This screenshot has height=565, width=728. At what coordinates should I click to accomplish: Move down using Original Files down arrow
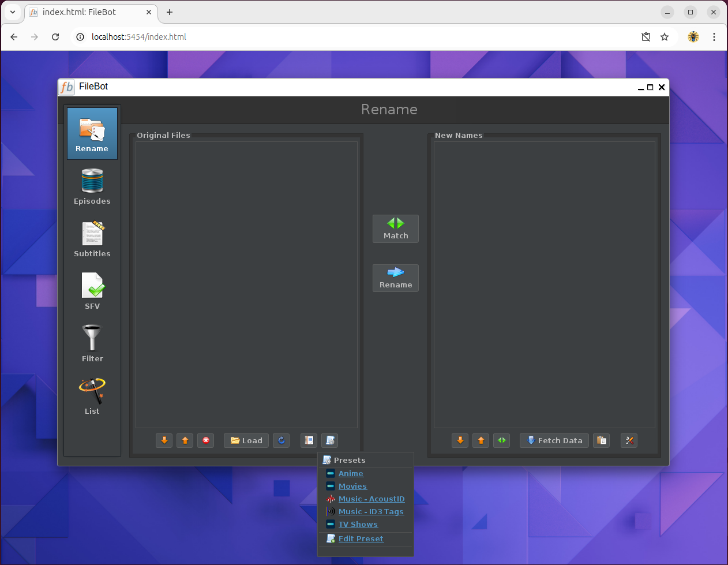point(164,440)
